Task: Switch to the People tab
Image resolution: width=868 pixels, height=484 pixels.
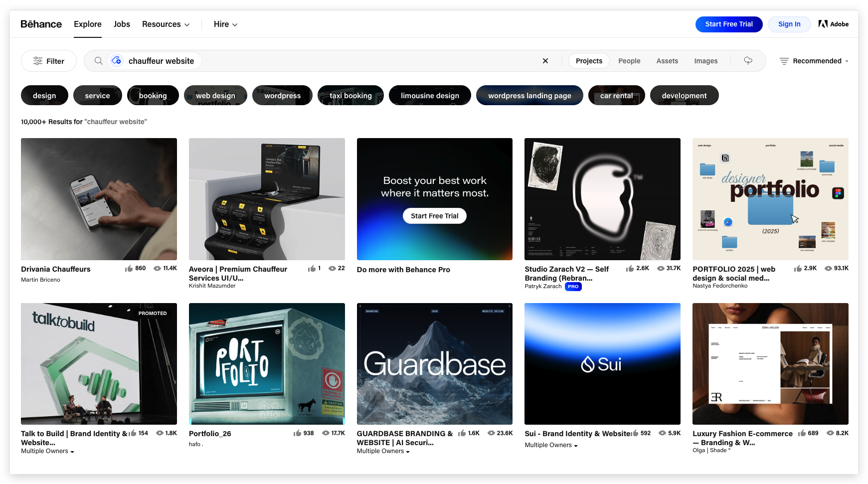Action: [x=629, y=61]
